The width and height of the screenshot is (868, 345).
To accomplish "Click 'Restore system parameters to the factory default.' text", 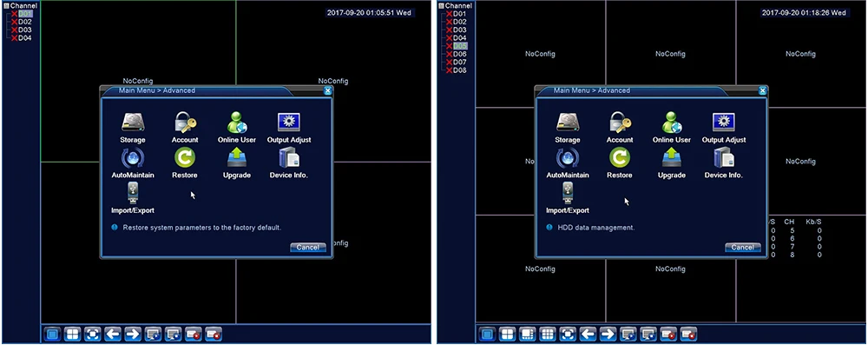I will (x=202, y=228).
